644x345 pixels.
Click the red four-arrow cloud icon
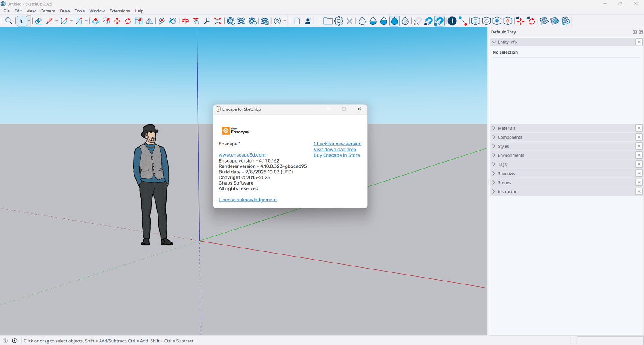(520, 21)
